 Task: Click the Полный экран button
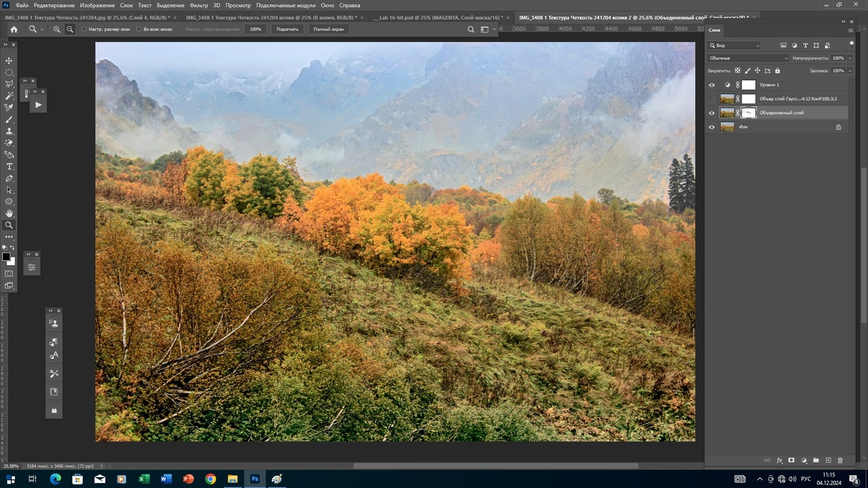pyautogui.click(x=328, y=29)
